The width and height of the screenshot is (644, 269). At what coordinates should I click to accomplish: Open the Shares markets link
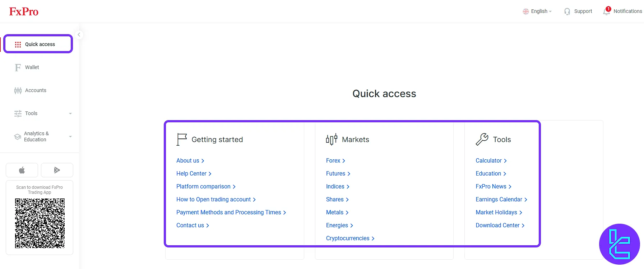click(x=337, y=200)
